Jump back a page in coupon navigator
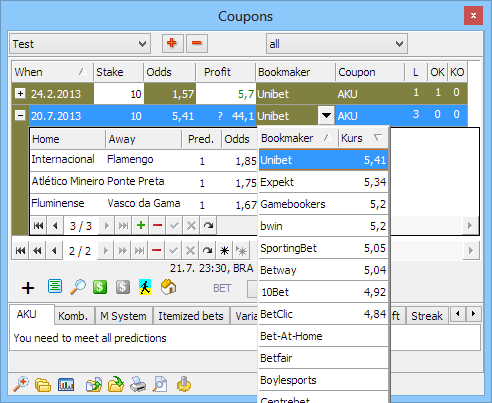492x403 pixels. pos(38,251)
